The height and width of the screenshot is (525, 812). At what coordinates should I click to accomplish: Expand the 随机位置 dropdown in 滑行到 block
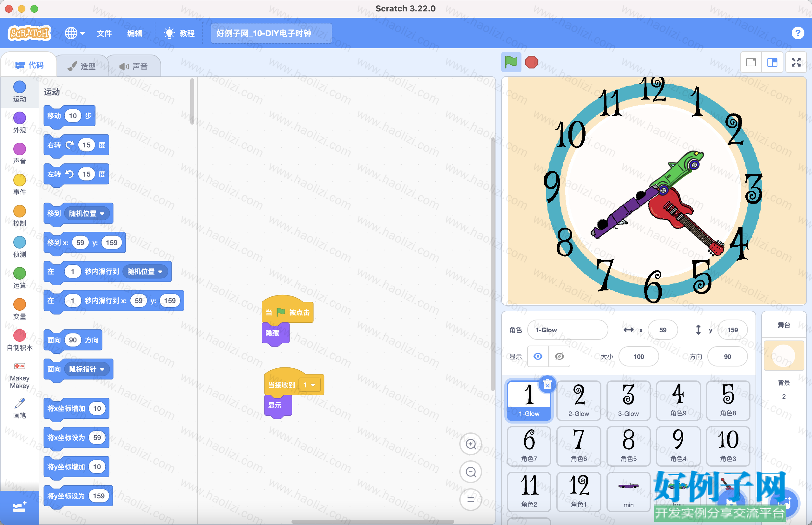[x=145, y=271]
